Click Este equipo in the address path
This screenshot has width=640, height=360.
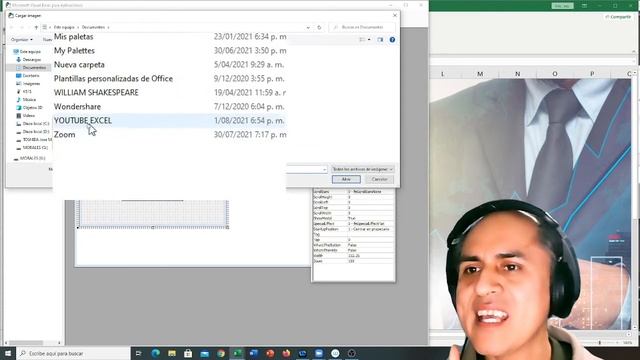coord(64,27)
